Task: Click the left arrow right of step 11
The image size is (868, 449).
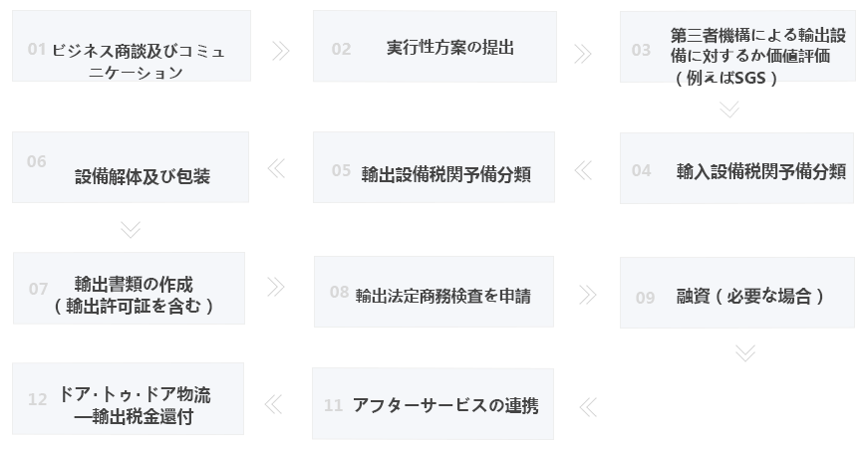Action: (x=587, y=406)
